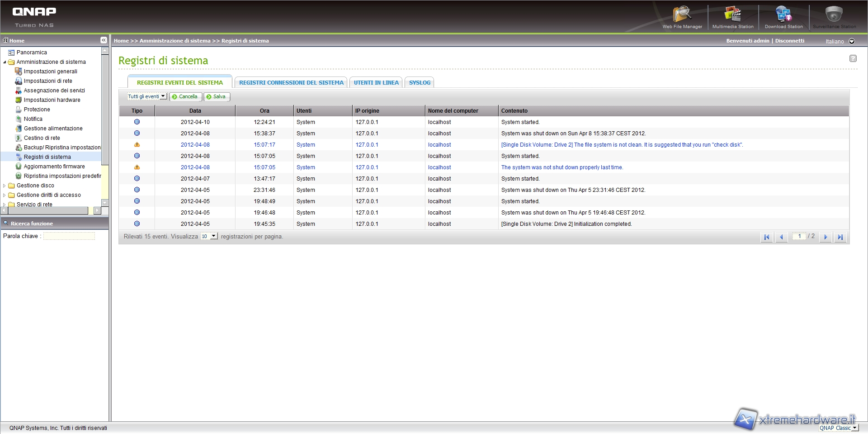Click the Cancella button

tap(185, 96)
